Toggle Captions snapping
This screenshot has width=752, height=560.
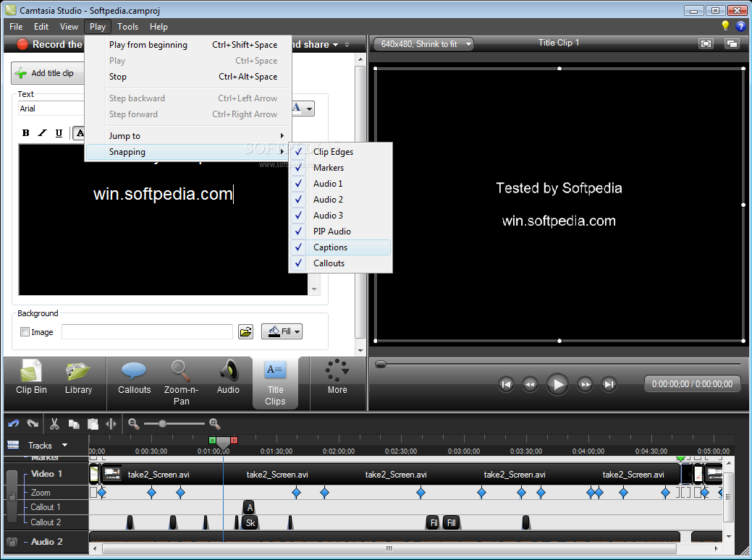(340, 247)
